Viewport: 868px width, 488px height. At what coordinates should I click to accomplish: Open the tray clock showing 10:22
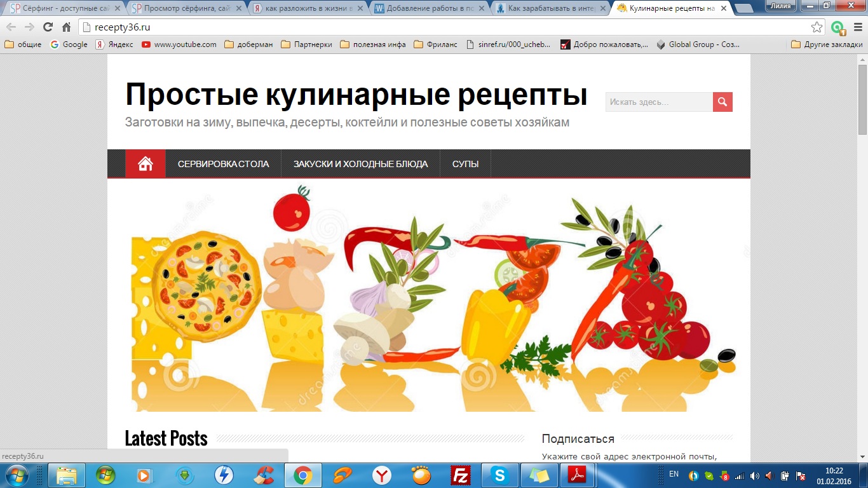(x=834, y=475)
